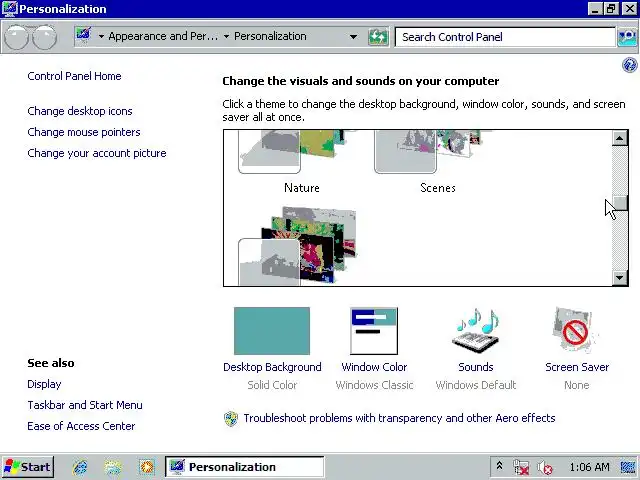Click the Personalization taskbar button

click(x=244, y=467)
